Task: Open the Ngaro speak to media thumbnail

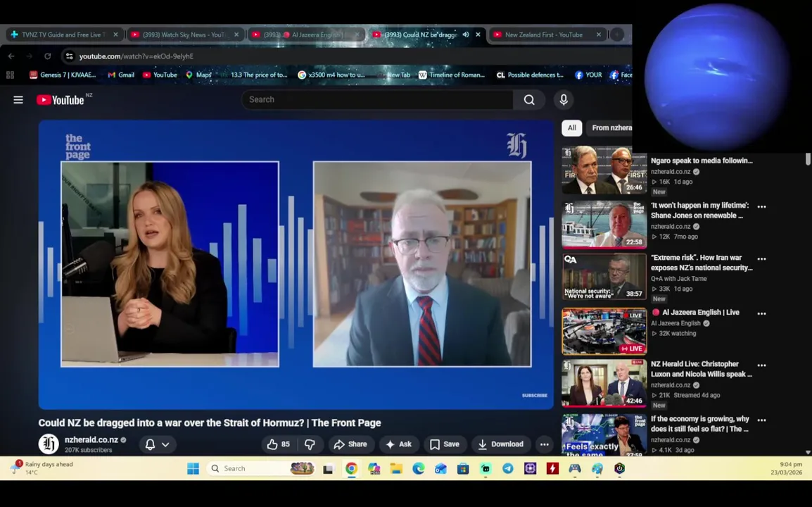Action: click(604, 170)
